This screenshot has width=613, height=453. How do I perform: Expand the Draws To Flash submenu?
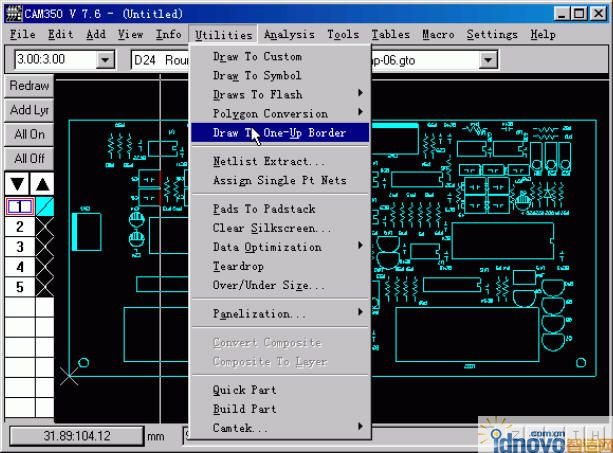(x=280, y=94)
